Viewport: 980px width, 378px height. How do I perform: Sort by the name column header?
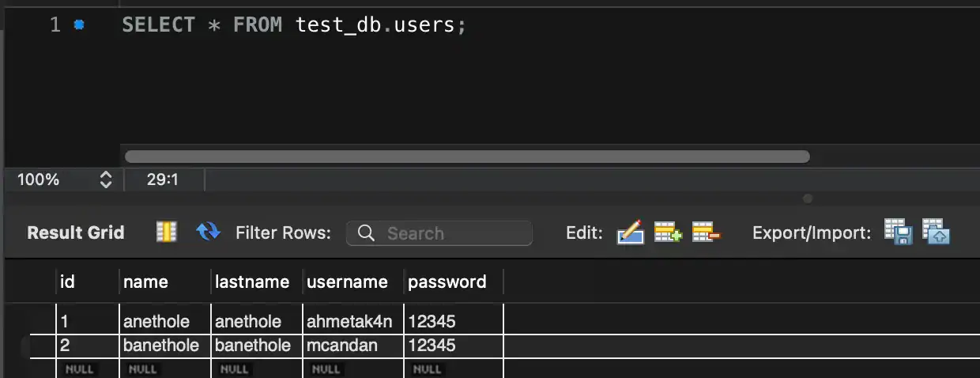pos(165,282)
